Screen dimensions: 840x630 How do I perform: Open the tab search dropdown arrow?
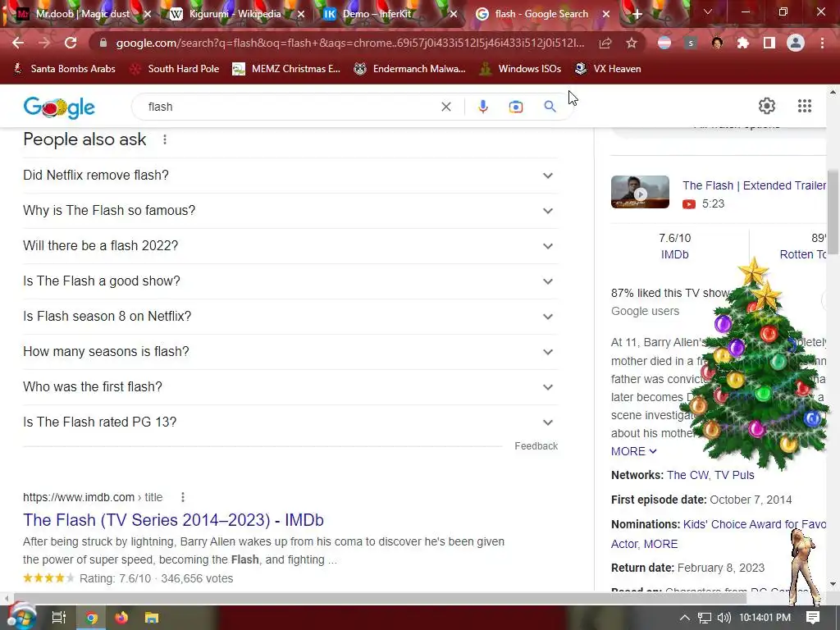coord(708,11)
